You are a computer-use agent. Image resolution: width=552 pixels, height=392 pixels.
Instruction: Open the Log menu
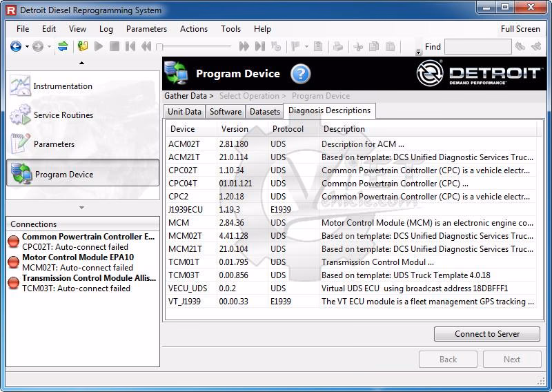click(x=106, y=29)
